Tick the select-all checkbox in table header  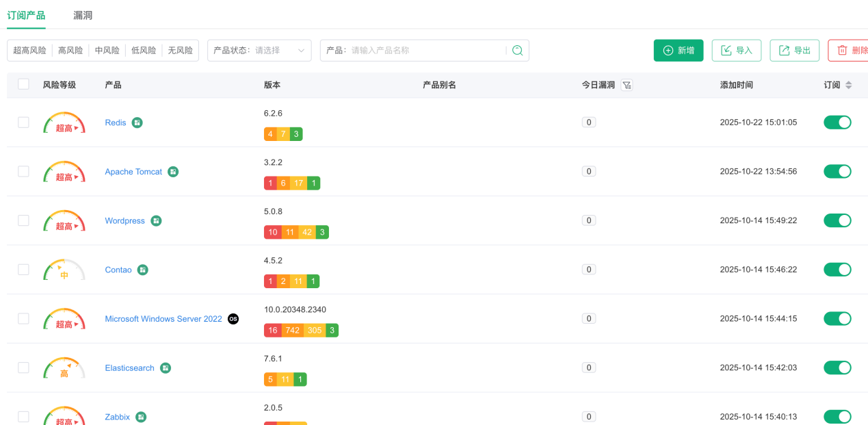coord(24,84)
